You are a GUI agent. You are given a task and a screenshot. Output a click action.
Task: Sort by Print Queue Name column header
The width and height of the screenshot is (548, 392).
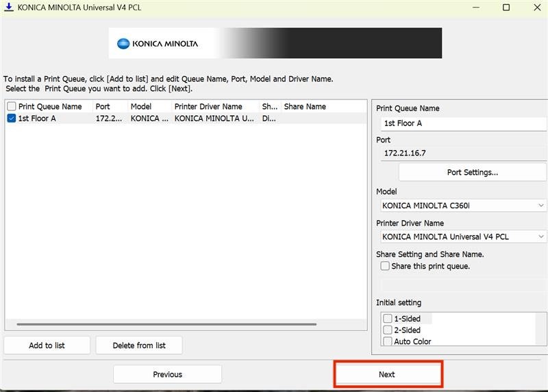point(50,106)
